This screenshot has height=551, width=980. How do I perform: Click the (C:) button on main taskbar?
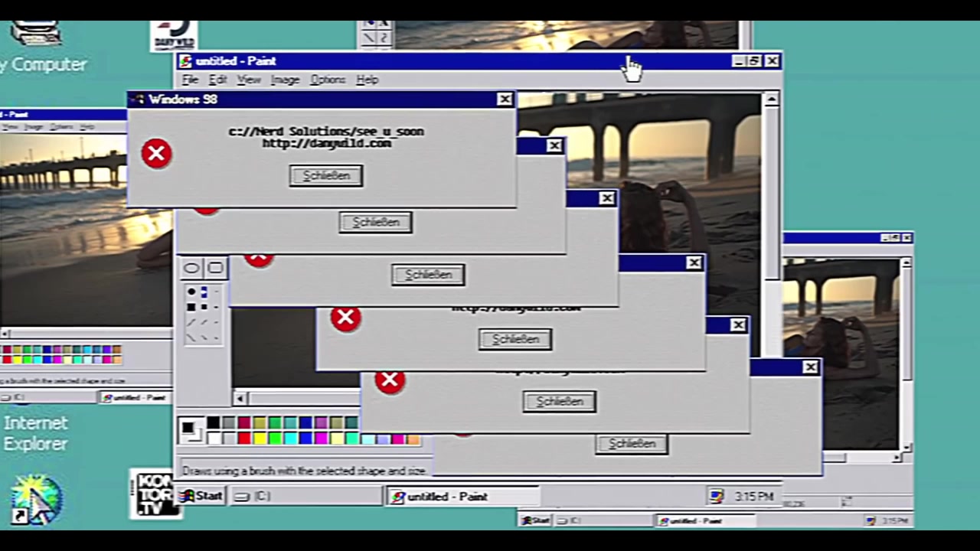(x=306, y=497)
